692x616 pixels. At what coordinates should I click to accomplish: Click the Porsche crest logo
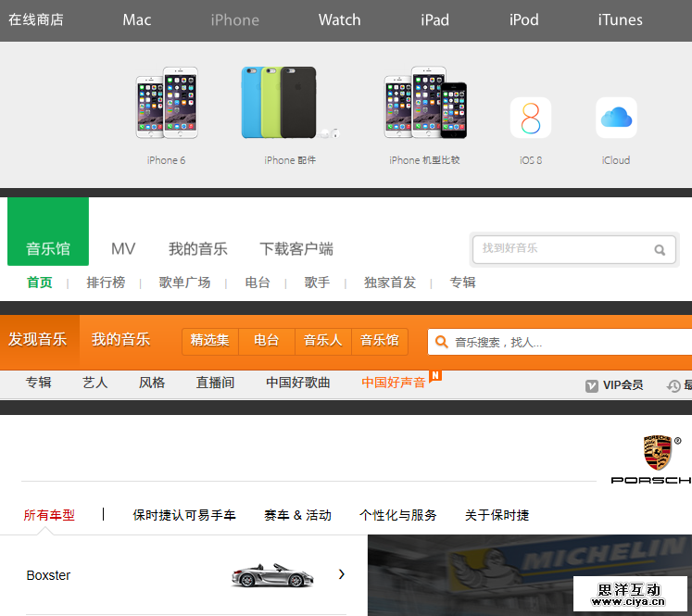657,454
